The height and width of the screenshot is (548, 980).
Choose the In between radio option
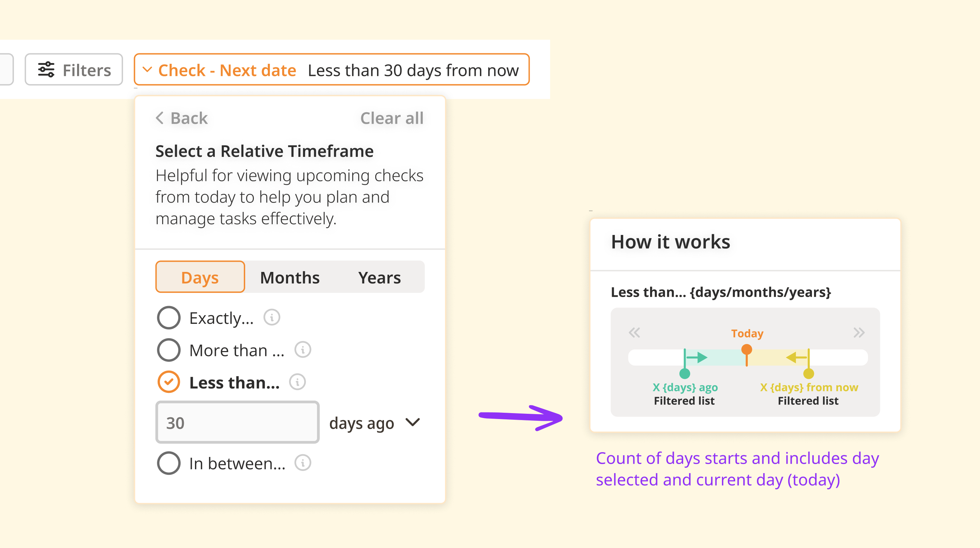point(168,463)
